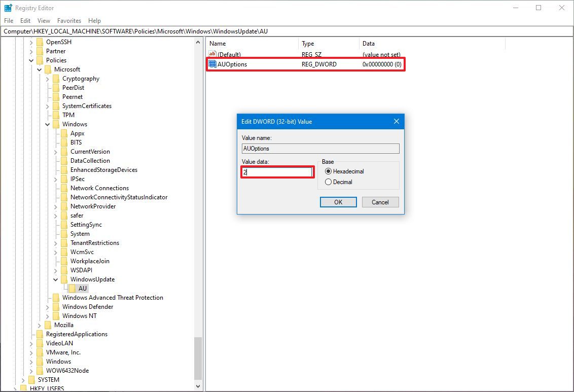Click the tree scrollbar up arrow
The image size is (574, 392).
pos(198,42)
